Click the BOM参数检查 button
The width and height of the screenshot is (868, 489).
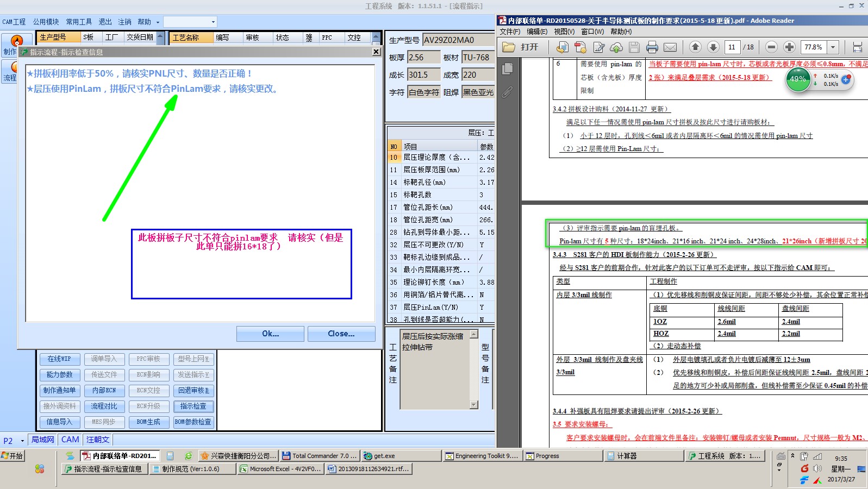pos(193,422)
